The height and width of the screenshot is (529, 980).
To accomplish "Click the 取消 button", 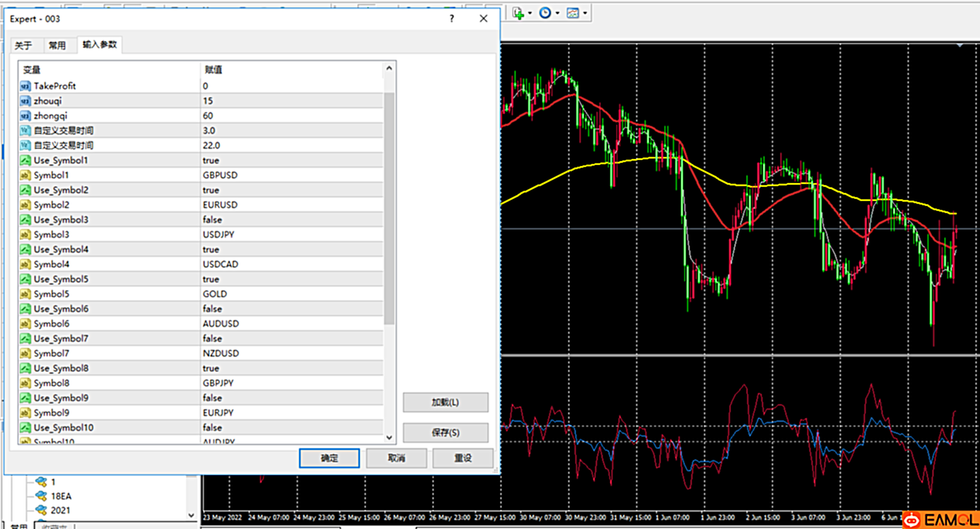I will [x=397, y=458].
